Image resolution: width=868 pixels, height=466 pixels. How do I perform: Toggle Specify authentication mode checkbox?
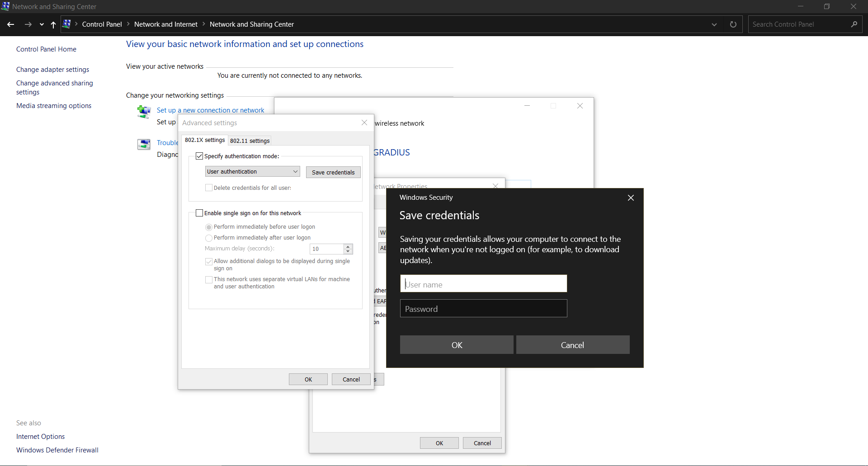click(199, 156)
